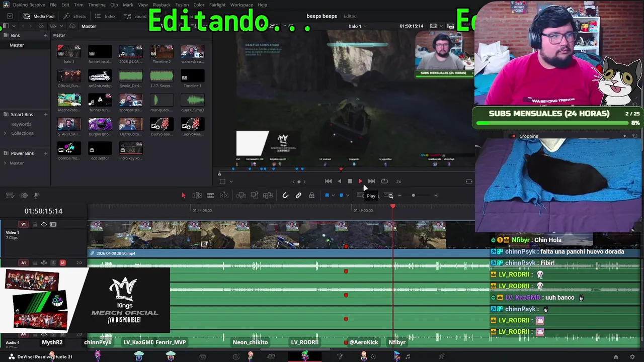Select the halo 1 timeline thumbnail
Screen dimensions: 644x362
(69, 51)
